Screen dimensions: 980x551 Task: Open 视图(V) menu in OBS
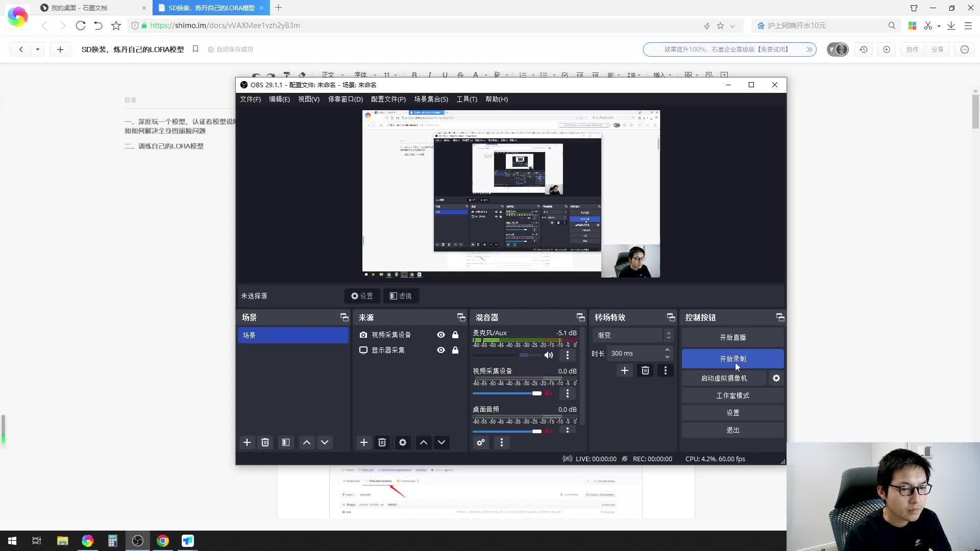309,99
